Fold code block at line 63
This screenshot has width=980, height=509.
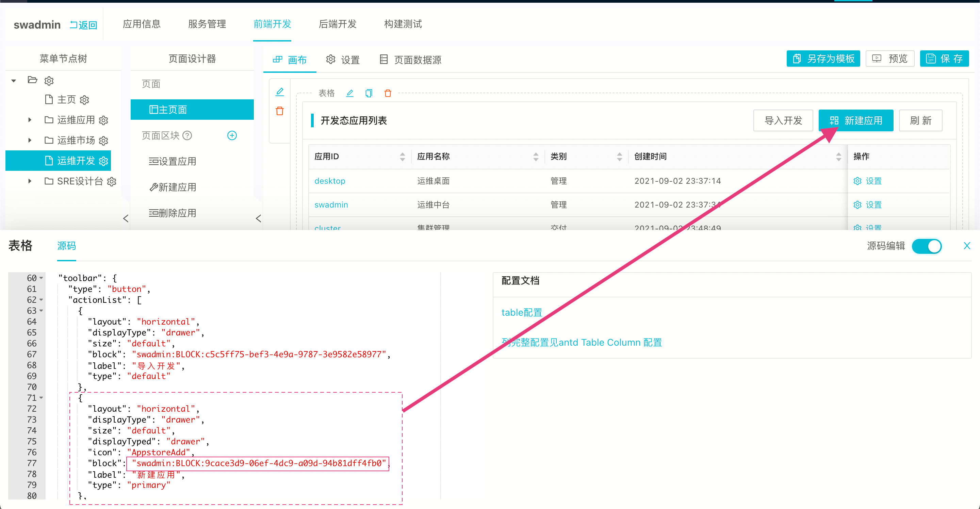click(41, 311)
